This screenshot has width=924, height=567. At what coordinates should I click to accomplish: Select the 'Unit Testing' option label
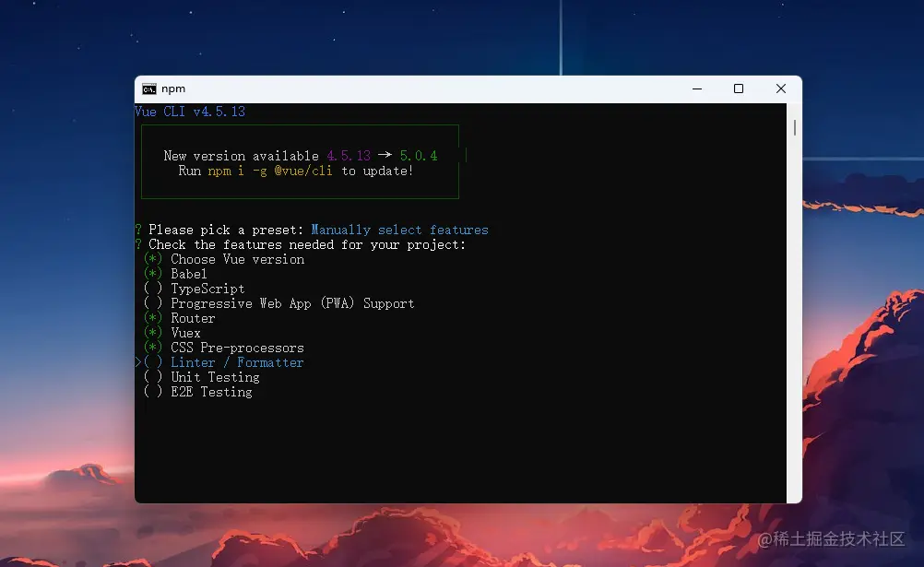click(x=215, y=377)
